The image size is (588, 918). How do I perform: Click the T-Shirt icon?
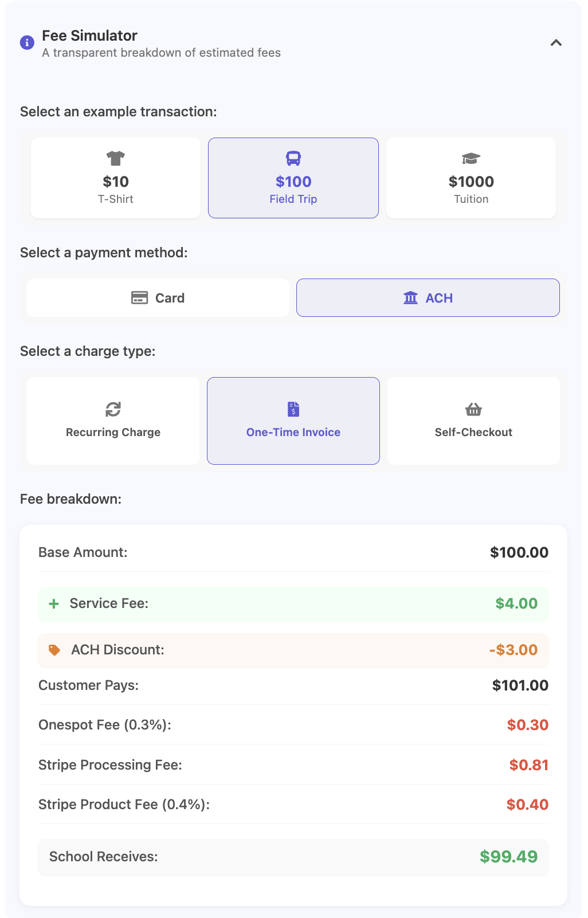pos(116,158)
